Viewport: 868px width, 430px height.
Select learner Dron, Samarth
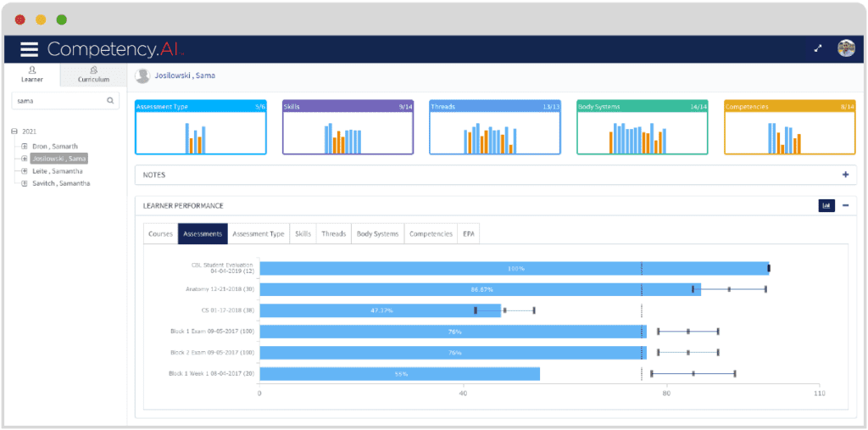coord(55,146)
